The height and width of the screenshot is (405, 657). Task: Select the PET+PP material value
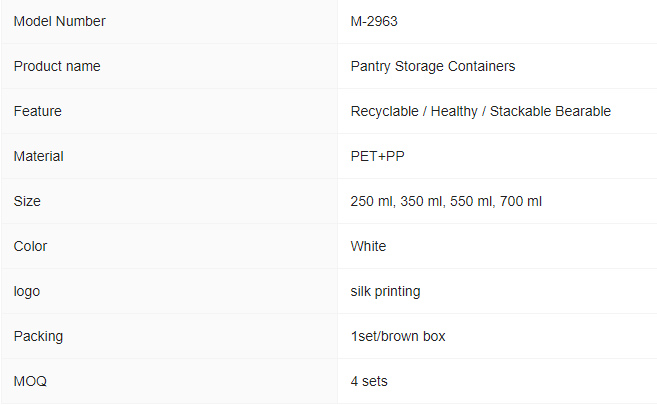(x=378, y=156)
